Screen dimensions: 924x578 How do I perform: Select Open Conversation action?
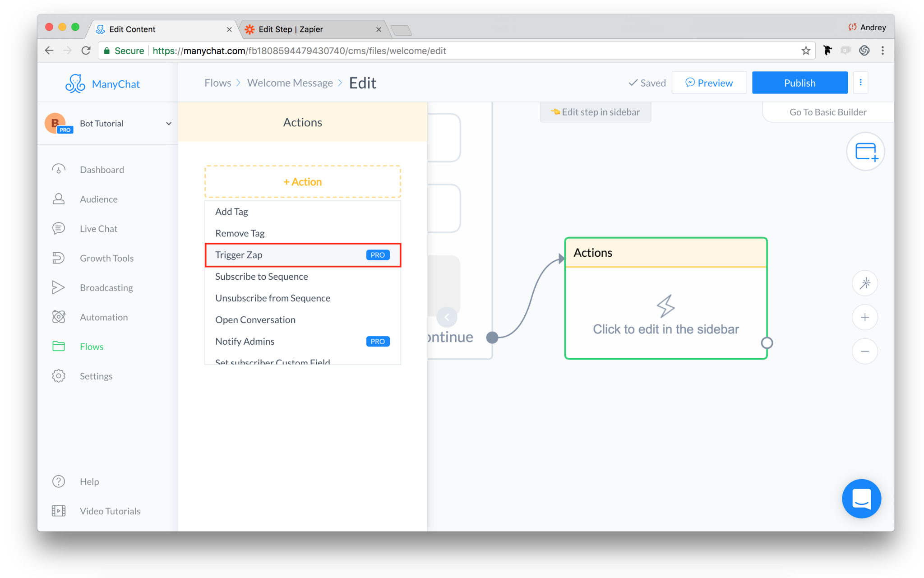tap(303, 320)
